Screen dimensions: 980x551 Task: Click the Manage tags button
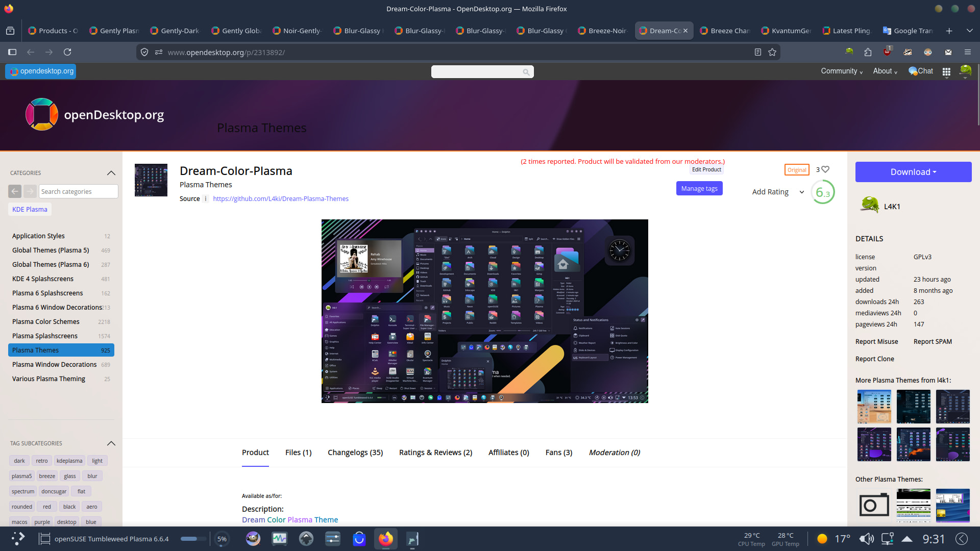[699, 189]
